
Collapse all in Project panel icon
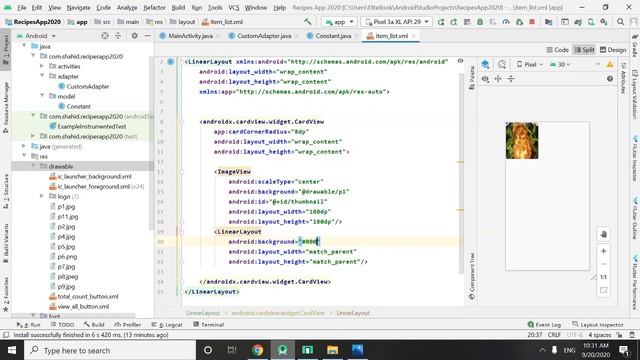point(118,36)
